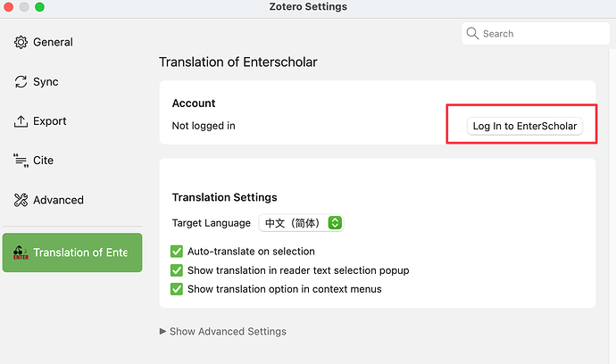Click the green zoom window button
Screen dimensions: 616x364
39,6
